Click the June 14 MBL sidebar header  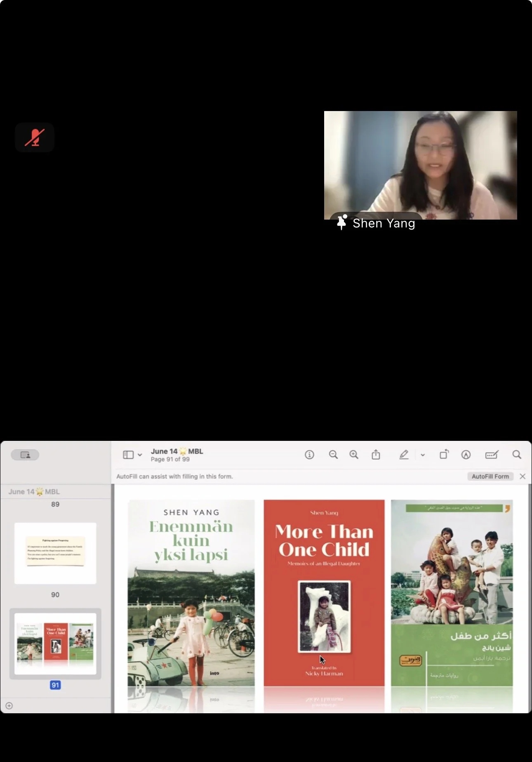(x=34, y=492)
